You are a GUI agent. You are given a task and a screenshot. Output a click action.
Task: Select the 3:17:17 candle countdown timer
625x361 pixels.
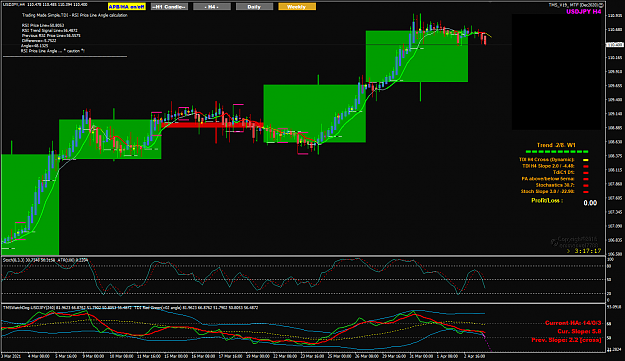pyautogui.click(x=587, y=251)
